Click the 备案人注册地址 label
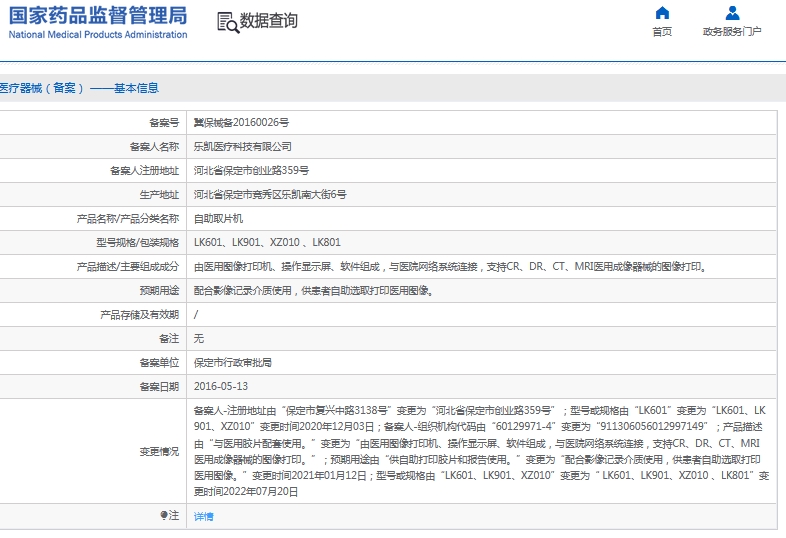The height and width of the screenshot is (538, 786). pos(144,170)
